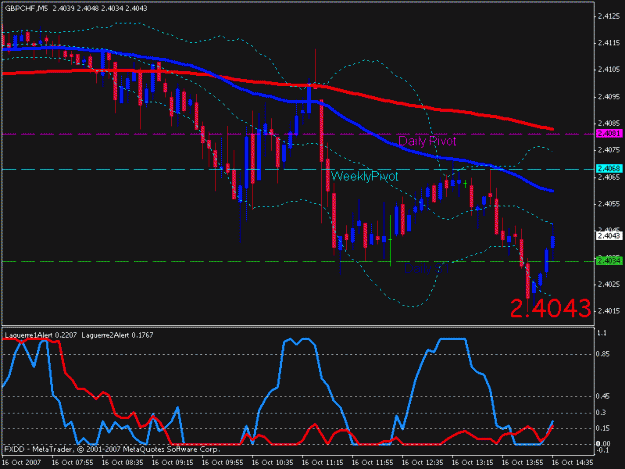The image size is (625, 469).
Task: Click the '16 Oct 10:35' time label
Action: pyautogui.click(x=273, y=463)
